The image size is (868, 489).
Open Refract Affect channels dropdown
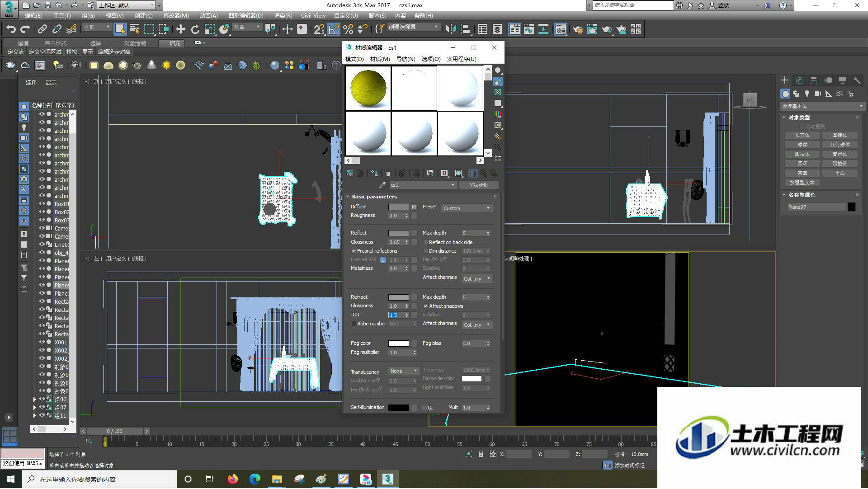click(x=477, y=325)
